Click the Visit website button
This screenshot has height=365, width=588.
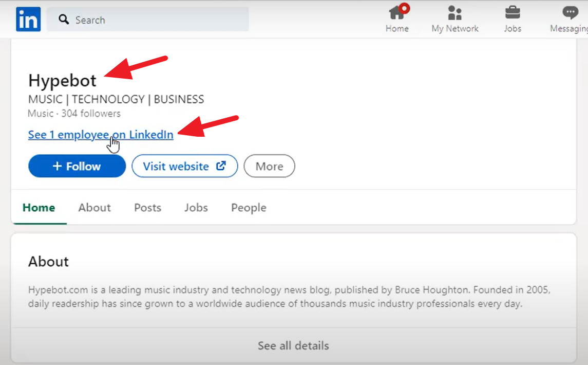point(184,166)
